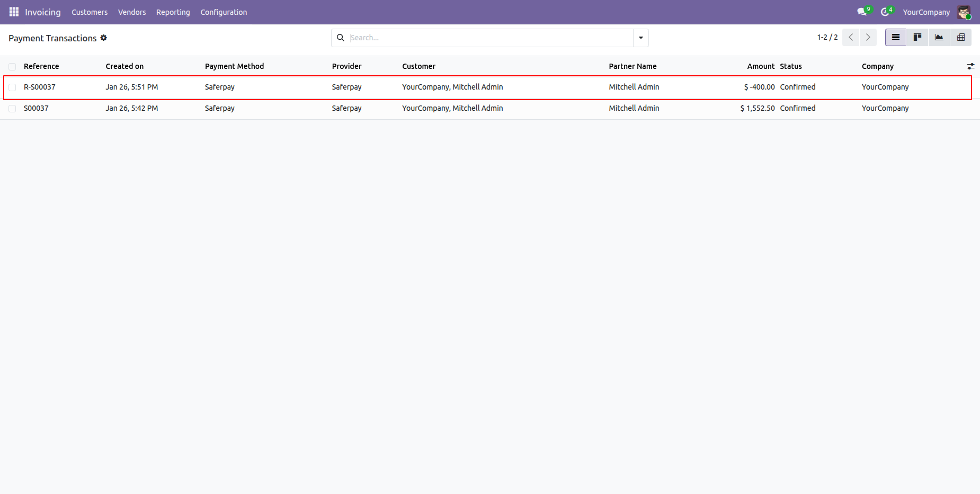Click the user avatar picture
The height and width of the screenshot is (494, 980).
[963, 12]
